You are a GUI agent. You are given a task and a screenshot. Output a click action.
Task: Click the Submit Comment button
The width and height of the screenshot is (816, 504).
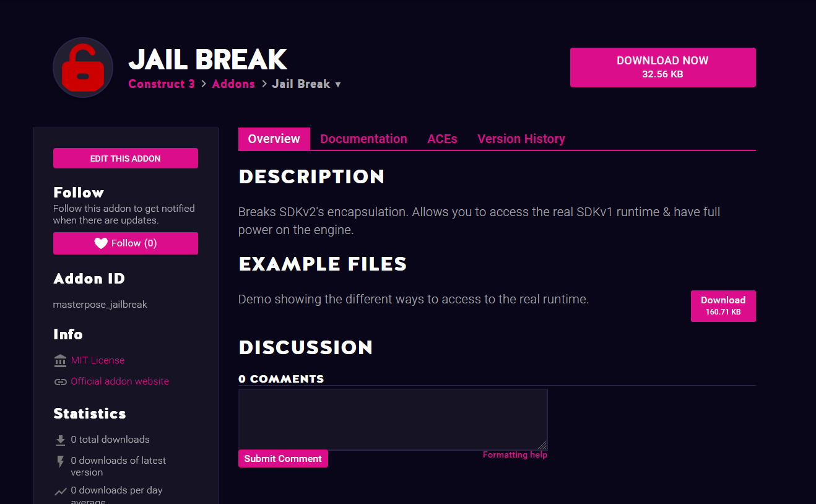[x=283, y=459]
